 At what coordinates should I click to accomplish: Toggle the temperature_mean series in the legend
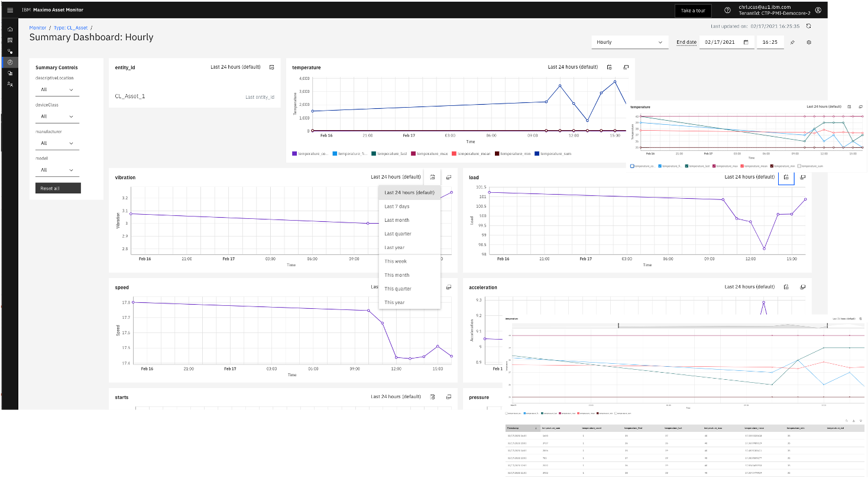pyautogui.click(x=474, y=153)
